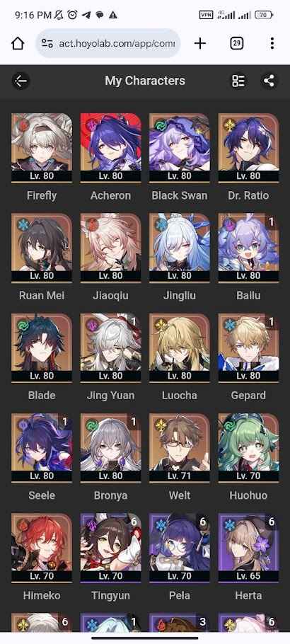The width and height of the screenshot is (290, 644).
Task: Open Jingliu character details
Action: click(x=180, y=248)
